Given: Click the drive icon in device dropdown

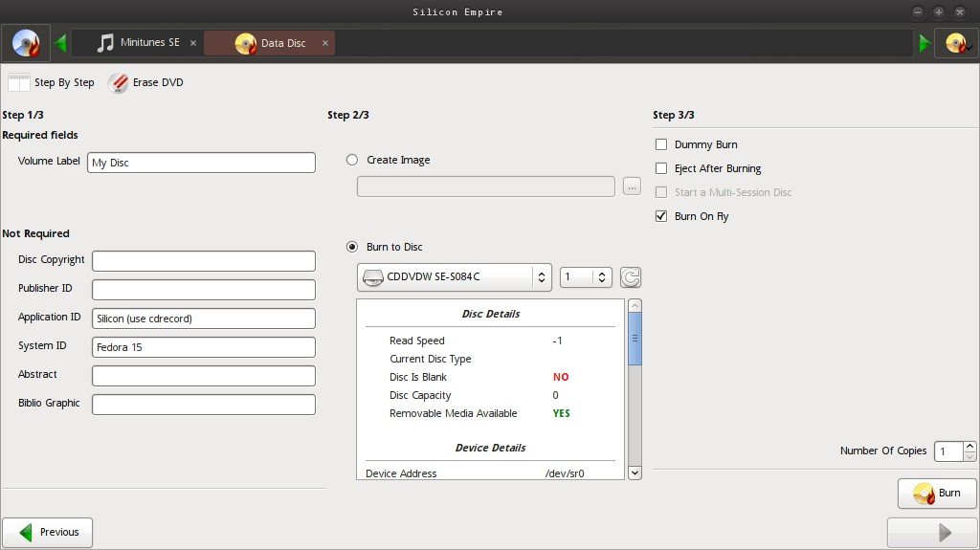Looking at the screenshot, I should [x=373, y=277].
